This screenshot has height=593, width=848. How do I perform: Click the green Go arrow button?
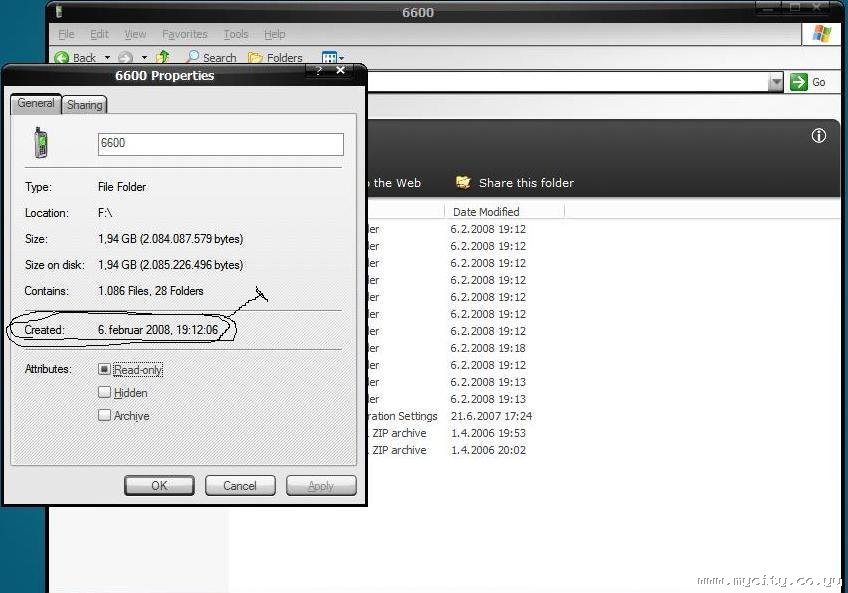click(799, 82)
